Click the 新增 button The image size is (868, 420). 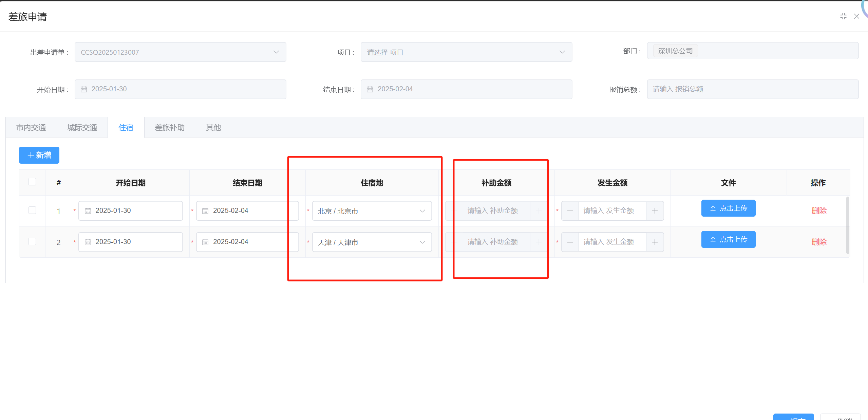click(39, 155)
